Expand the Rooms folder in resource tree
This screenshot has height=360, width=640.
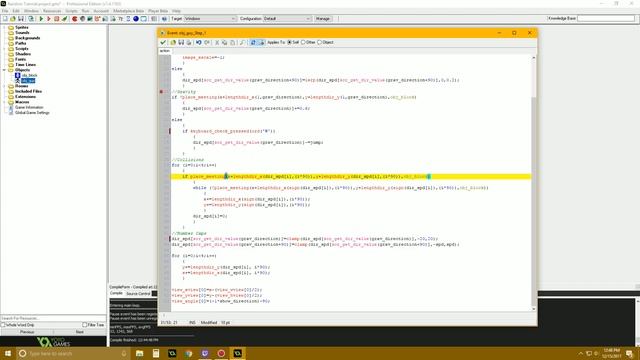click(x=4, y=86)
